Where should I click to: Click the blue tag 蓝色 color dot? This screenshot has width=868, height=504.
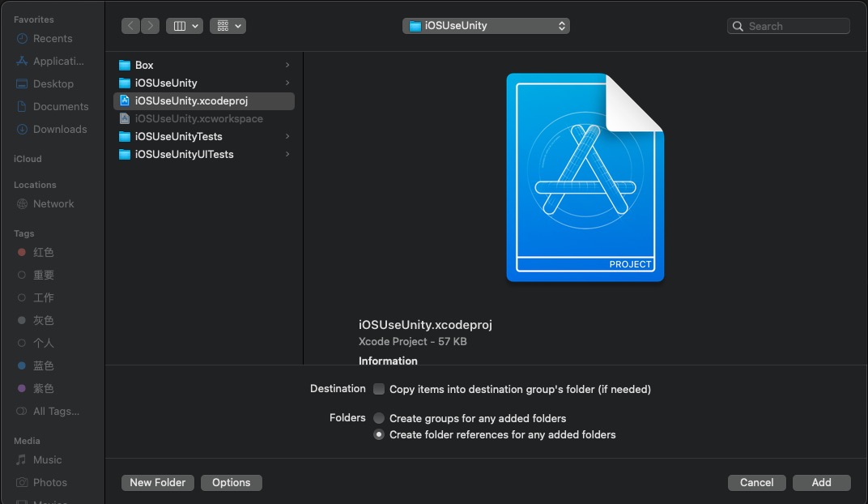[x=22, y=365]
